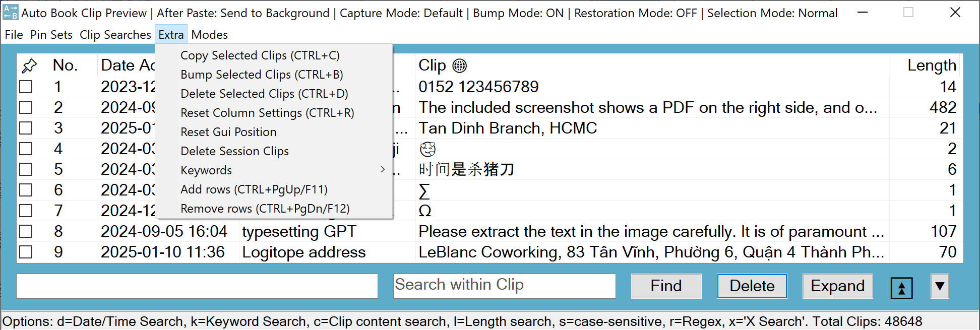Open the Modes menu
The width and height of the screenshot is (980, 330).
pos(209,35)
